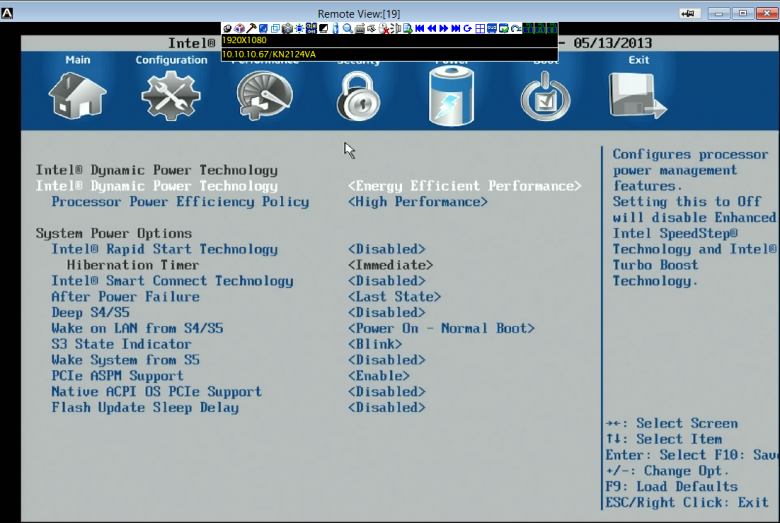Toggle the PCIe ASPM Support Enable value
This screenshot has width=780, height=523.
(379, 376)
